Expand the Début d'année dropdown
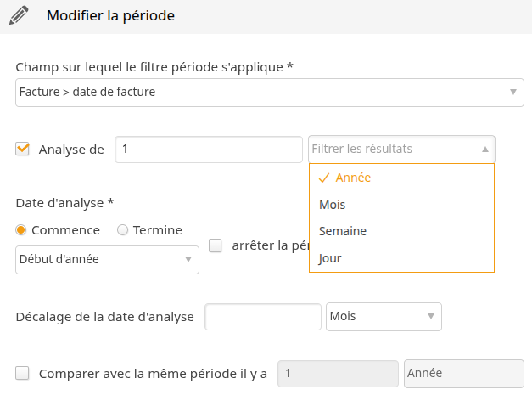This screenshot has width=532, height=395. click(x=107, y=260)
